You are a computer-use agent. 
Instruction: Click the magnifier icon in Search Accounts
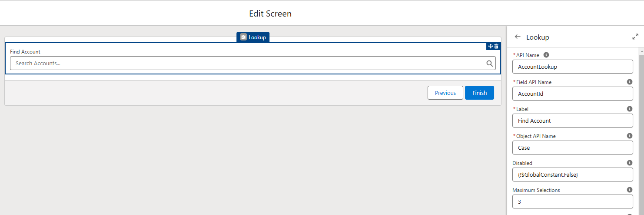point(490,64)
